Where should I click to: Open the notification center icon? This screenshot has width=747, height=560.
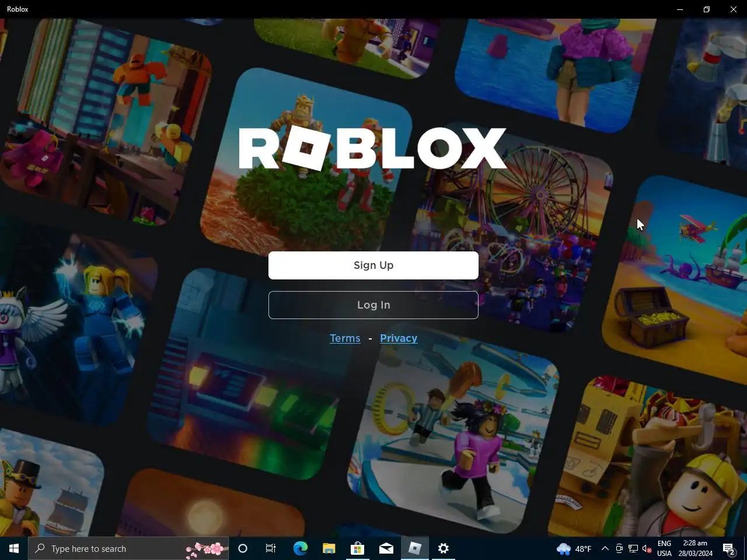tap(729, 548)
